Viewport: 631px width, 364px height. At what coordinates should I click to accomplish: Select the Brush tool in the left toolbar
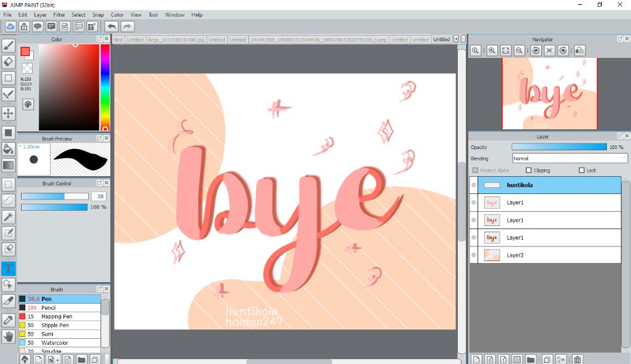[x=9, y=46]
